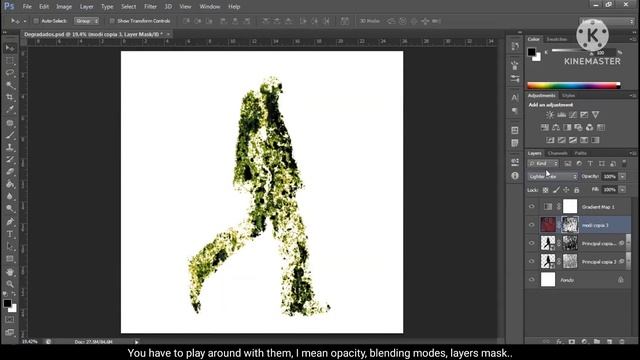Select the Zoom tool
The height and width of the screenshot is (360, 640).
point(10,284)
